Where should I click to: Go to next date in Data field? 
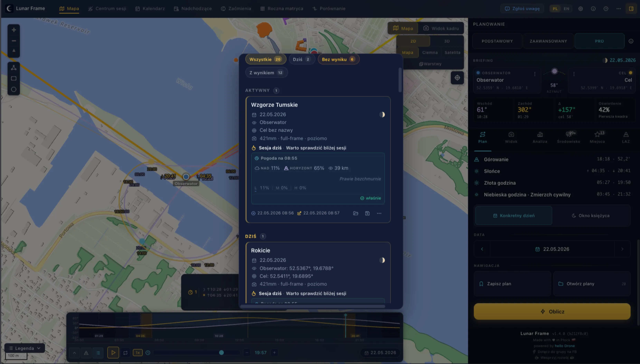622,249
